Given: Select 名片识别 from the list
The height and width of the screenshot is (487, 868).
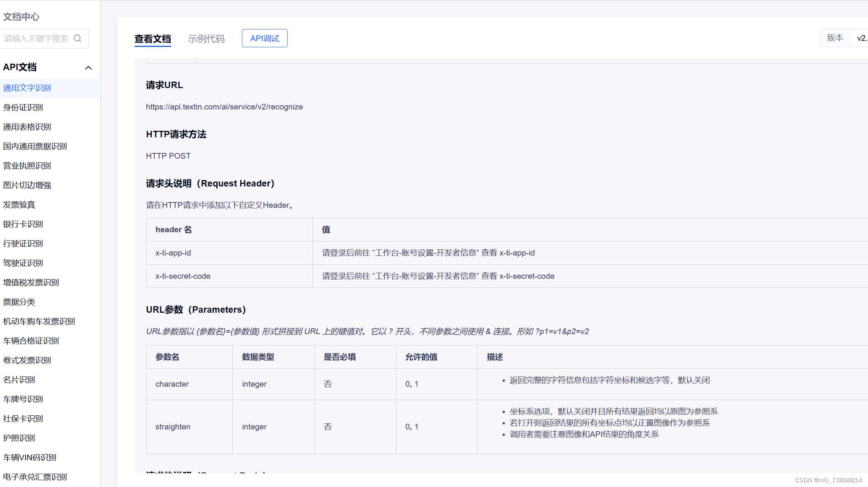Looking at the screenshot, I should coord(19,379).
